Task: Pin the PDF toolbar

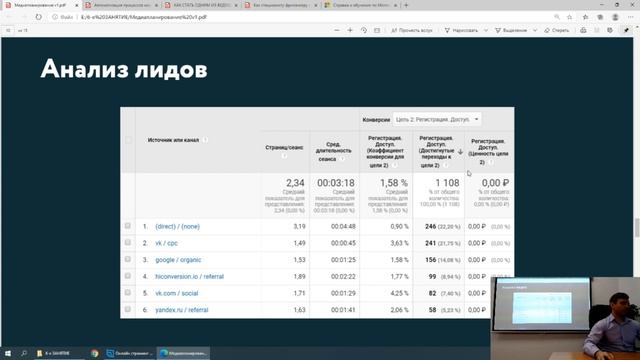Action: pos(626,30)
